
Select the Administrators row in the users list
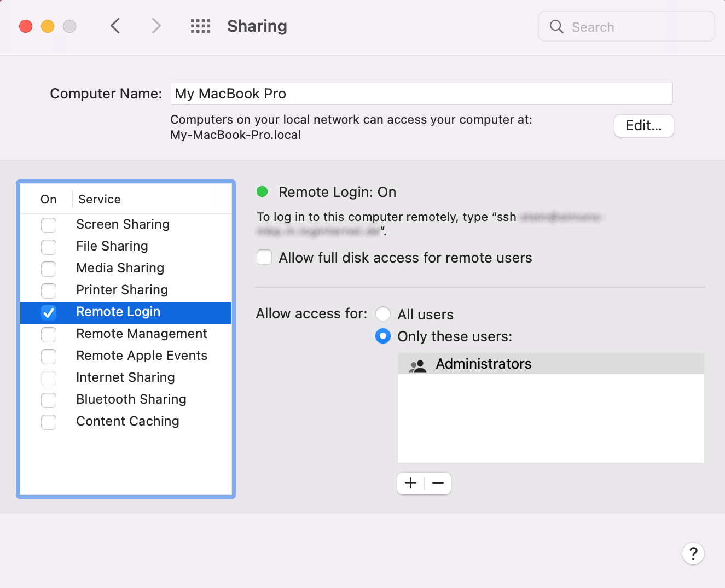[551, 364]
